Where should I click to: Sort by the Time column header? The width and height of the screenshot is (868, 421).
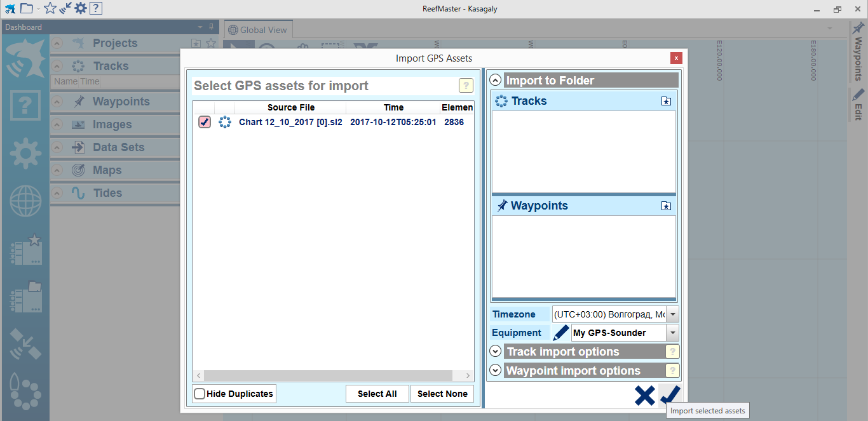point(393,107)
